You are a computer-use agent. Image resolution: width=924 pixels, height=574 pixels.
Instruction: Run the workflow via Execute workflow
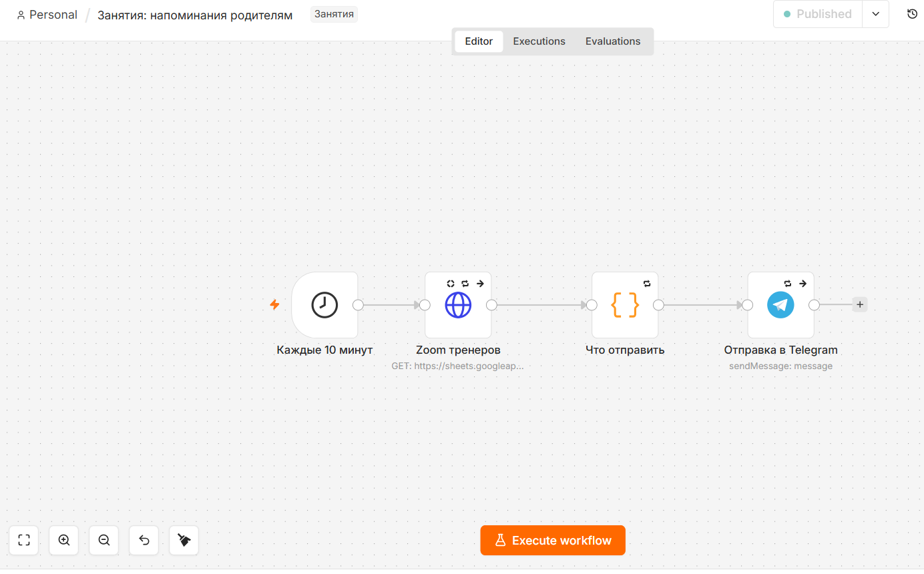click(553, 541)
